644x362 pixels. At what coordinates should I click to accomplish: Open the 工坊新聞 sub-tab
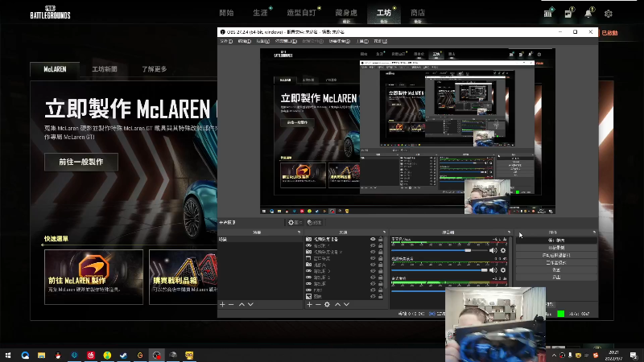[105, 69]
